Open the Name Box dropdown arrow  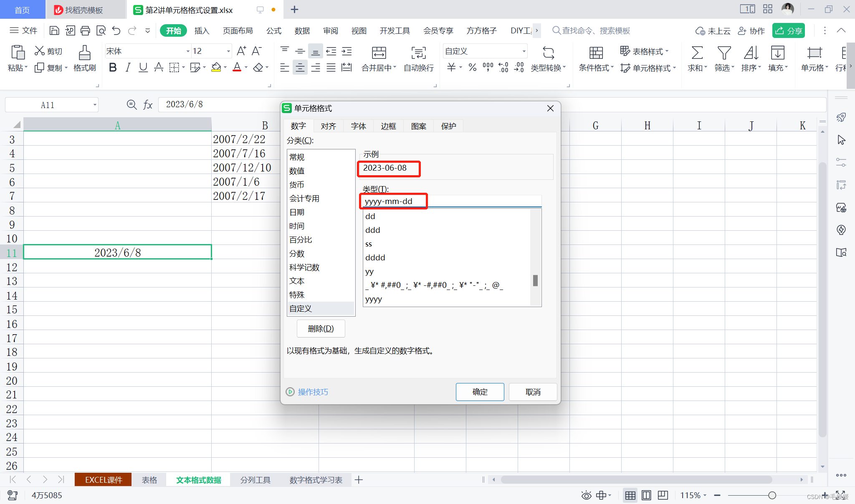click(95, 105)
